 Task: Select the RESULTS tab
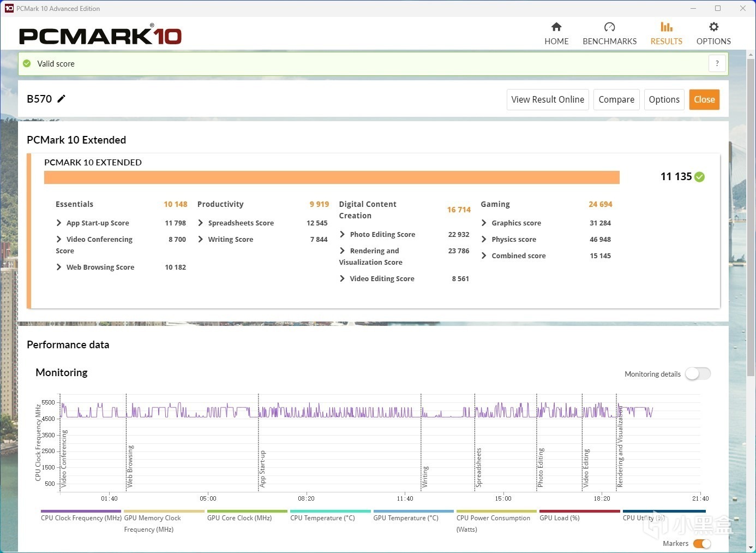(666, 33)
